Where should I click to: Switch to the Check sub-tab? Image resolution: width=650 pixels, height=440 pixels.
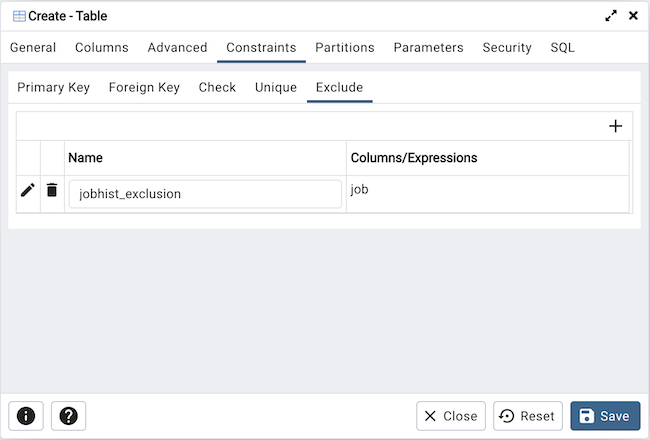coord(217,87)
